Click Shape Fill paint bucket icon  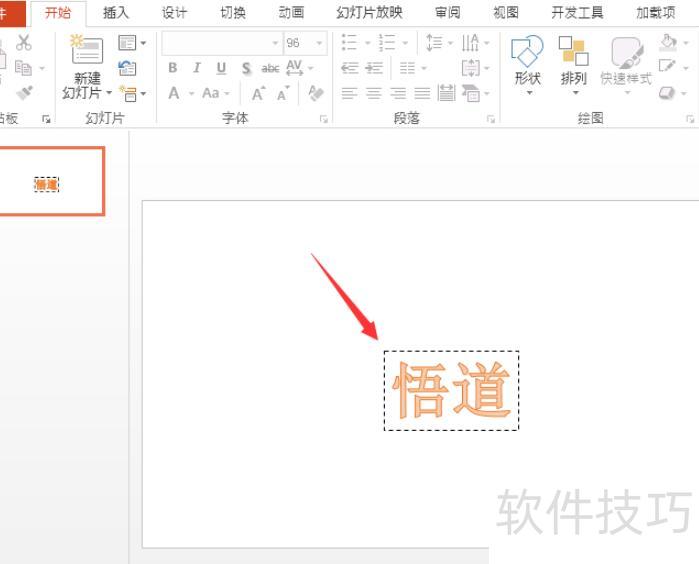click(668, 42)
